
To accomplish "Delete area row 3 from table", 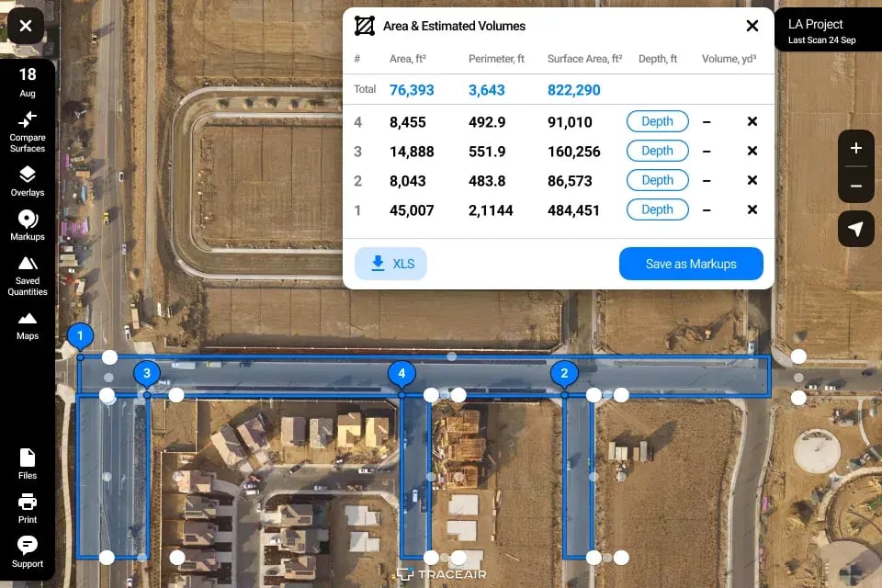I will coord(752,151).
